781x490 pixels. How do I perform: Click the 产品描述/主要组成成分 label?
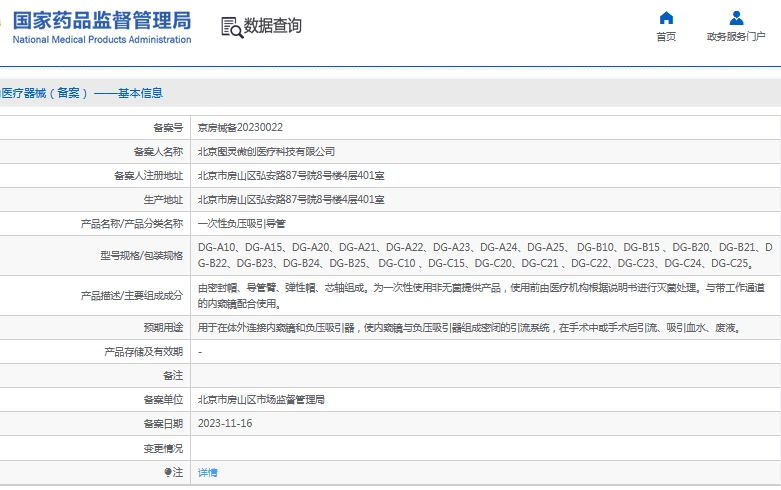pos(131,296)
